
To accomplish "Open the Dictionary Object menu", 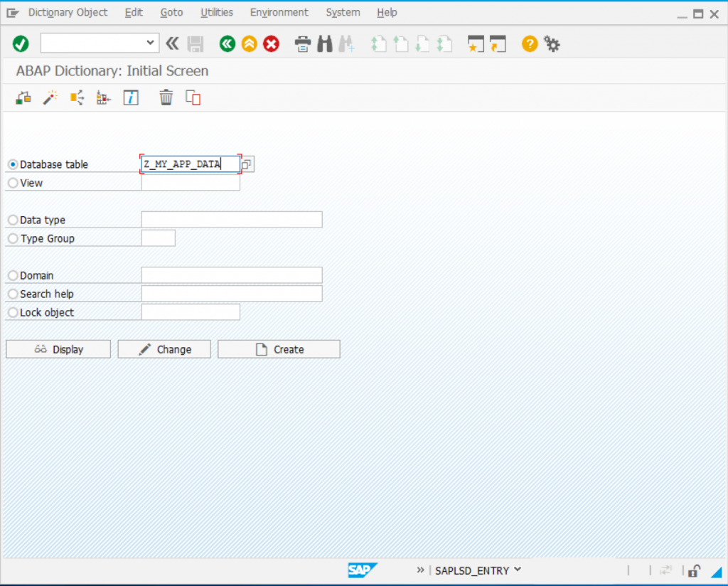I will 68,13.
